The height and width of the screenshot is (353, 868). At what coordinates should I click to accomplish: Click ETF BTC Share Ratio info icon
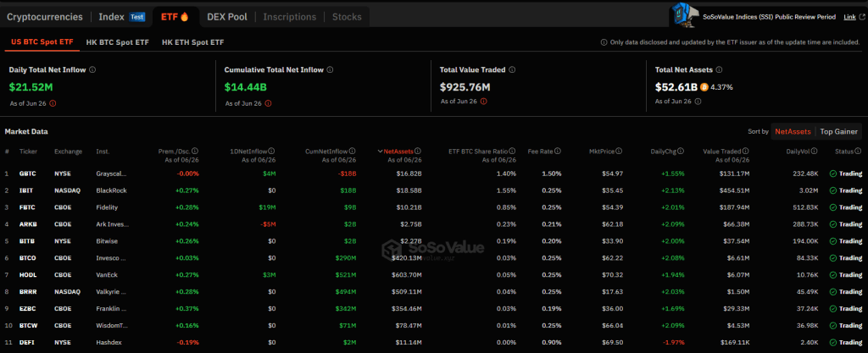tap(513, 151)
